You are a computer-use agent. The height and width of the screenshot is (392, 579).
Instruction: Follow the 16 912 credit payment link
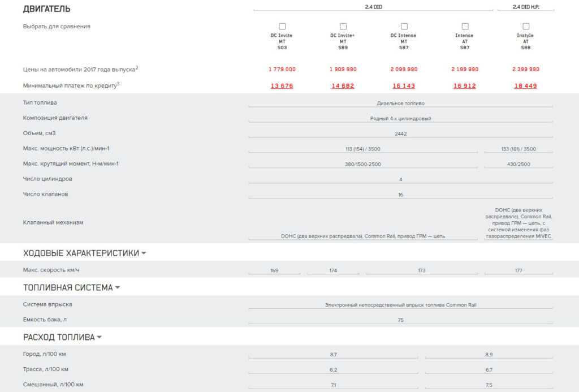tap(465, 86)
